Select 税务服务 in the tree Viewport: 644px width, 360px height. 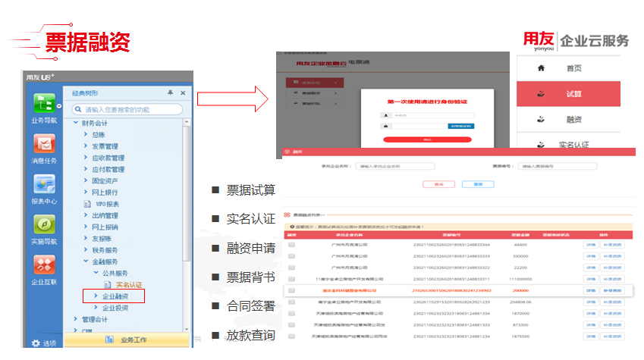[x=105, y=250]
